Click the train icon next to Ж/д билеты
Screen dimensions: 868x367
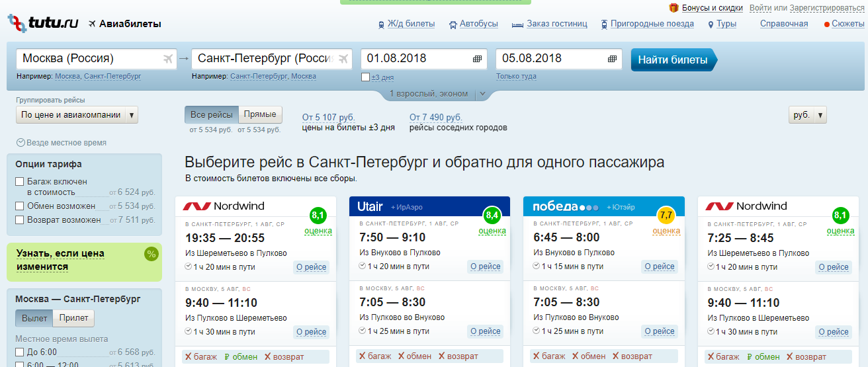click(381, 24)
